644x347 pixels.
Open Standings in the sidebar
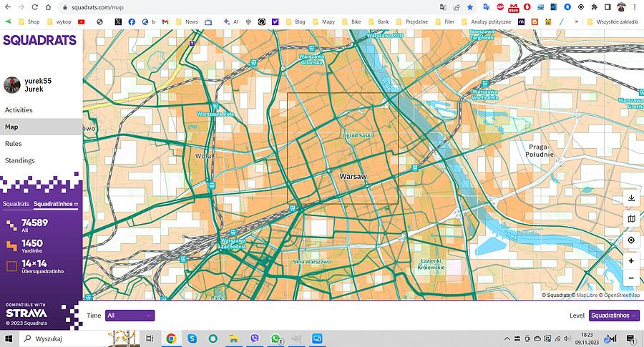tap(41, 160)
